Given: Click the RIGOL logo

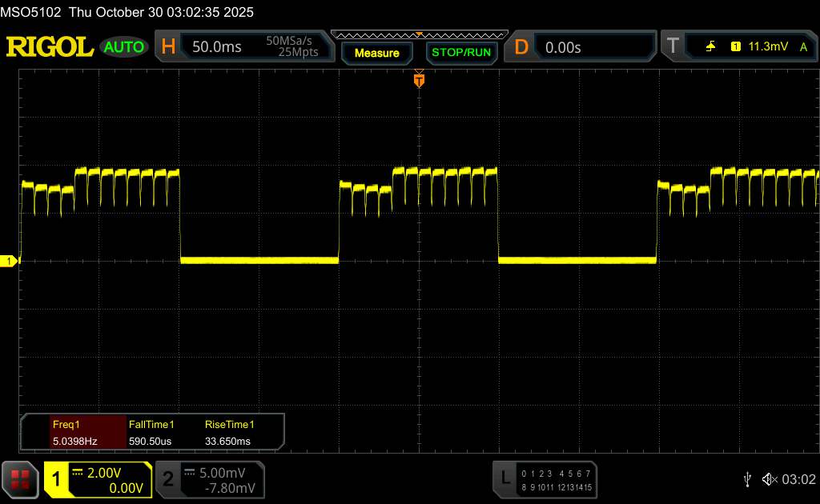Looking at the screenshot, I should tap(50, 47).
